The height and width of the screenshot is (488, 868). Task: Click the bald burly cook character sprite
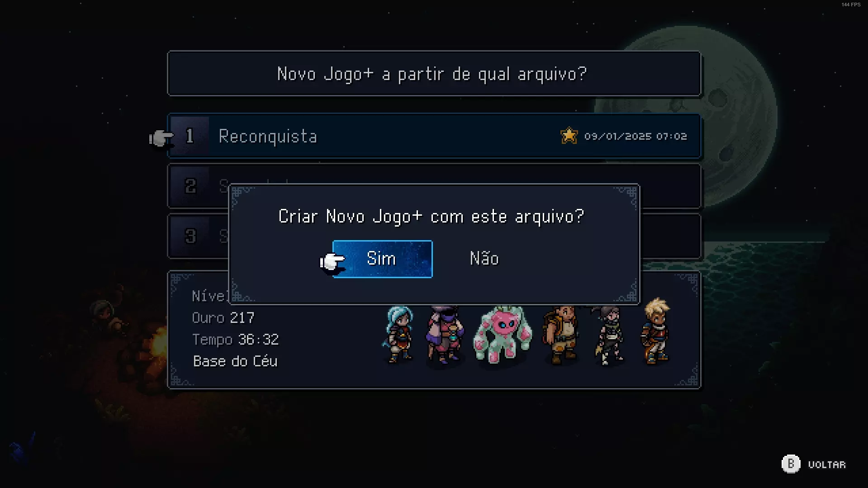(x=561, y=335)
